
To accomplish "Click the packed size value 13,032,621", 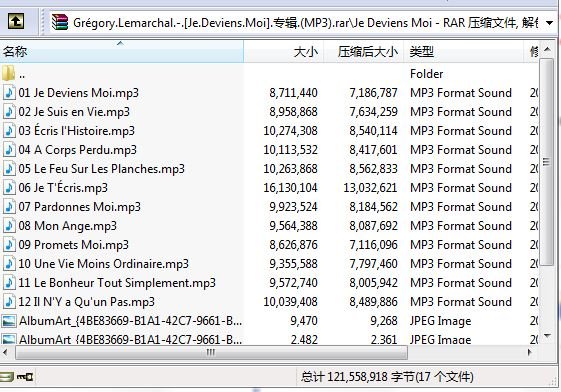I will [x=370, y=188].
